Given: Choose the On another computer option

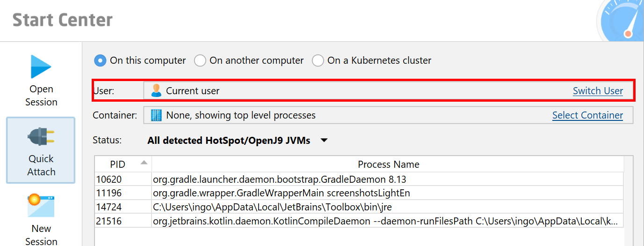Looking at the screenshot, I should tap(200, 60).
